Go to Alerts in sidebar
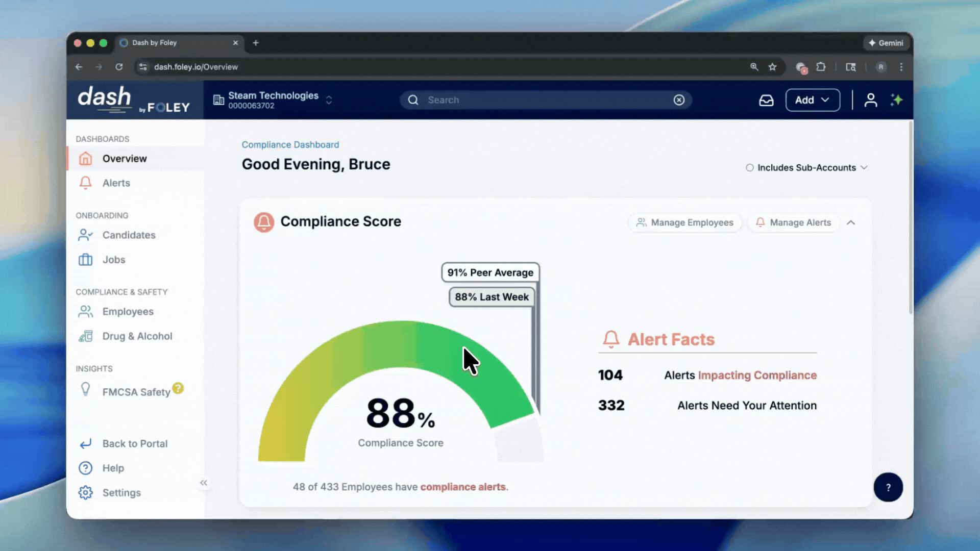The height and width of the screenshot is (551, 980). (116, 183)
